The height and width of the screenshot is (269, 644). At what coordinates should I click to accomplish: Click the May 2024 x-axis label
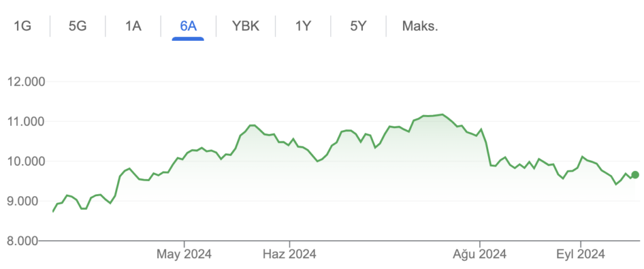point(184,255)
